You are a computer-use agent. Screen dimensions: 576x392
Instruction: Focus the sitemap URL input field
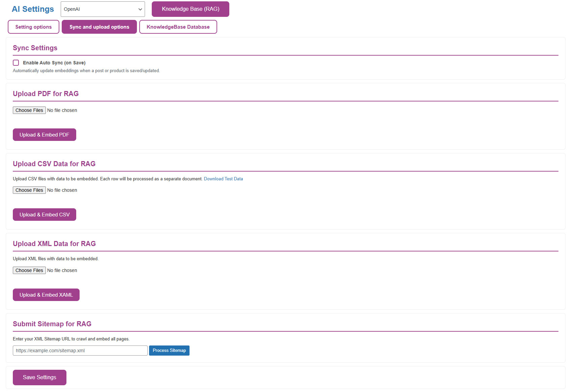pos(80,351)
